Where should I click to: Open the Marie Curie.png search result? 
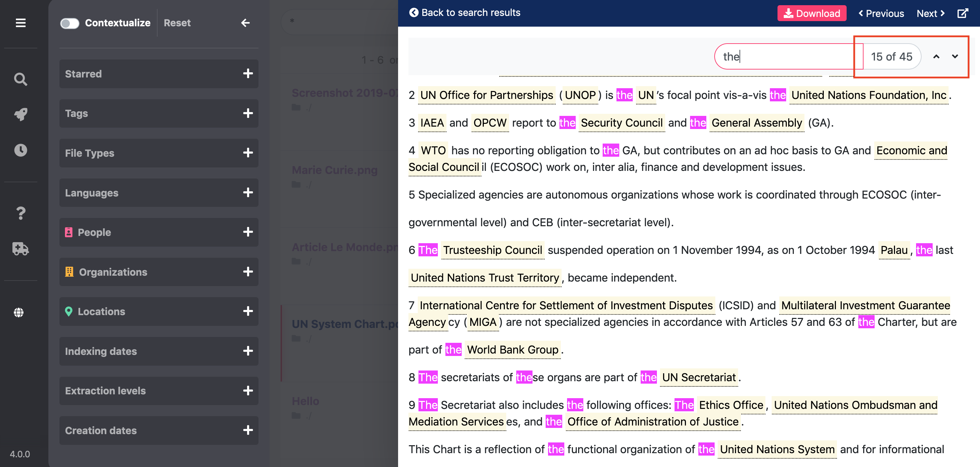coord(334,170)
